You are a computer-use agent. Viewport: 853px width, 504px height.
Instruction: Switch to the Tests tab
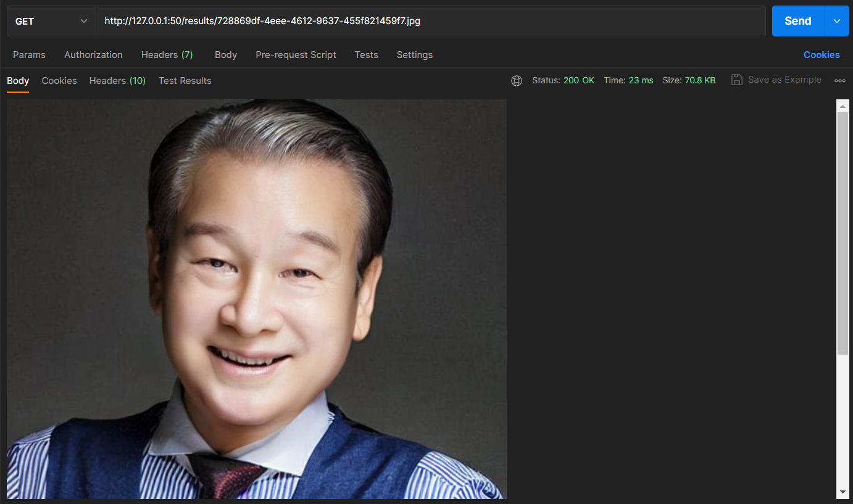click(x=366, y=55)
